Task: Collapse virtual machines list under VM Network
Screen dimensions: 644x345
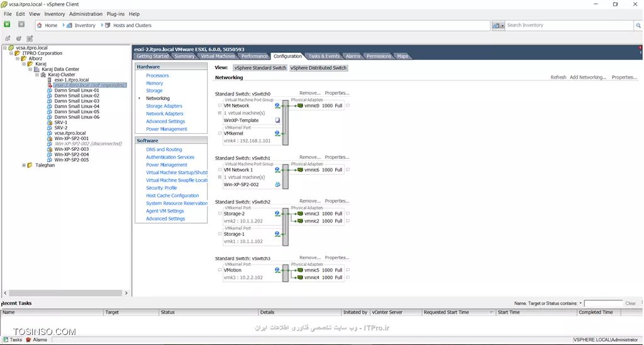Action: pos(219,113)
